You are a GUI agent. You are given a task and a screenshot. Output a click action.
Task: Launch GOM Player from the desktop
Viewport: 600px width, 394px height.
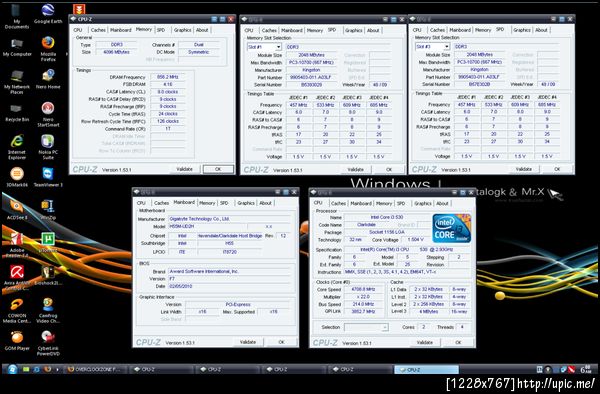coord(17,341)
